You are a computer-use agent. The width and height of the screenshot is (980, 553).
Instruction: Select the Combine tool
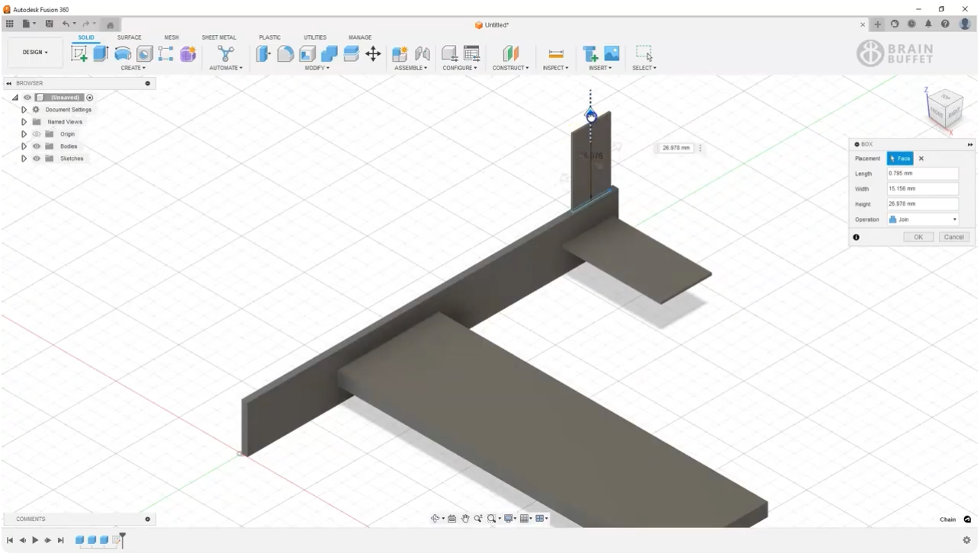click(329, 53)
